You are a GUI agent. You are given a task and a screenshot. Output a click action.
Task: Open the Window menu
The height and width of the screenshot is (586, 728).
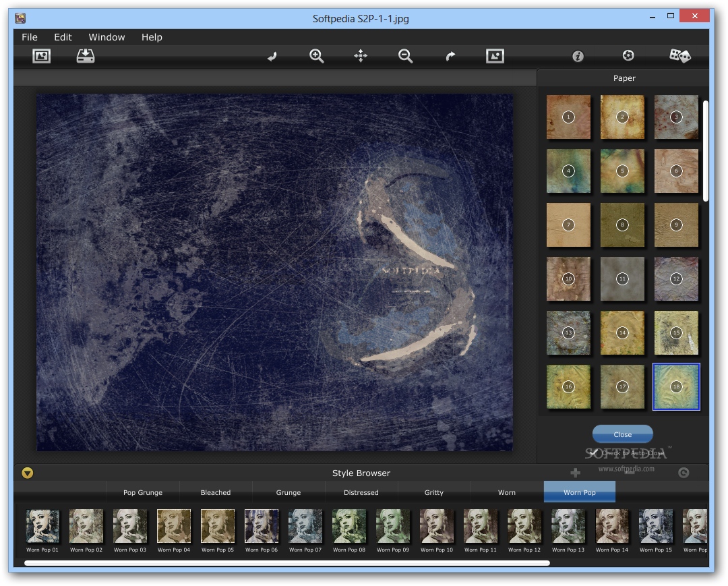[x=107, y=37]
